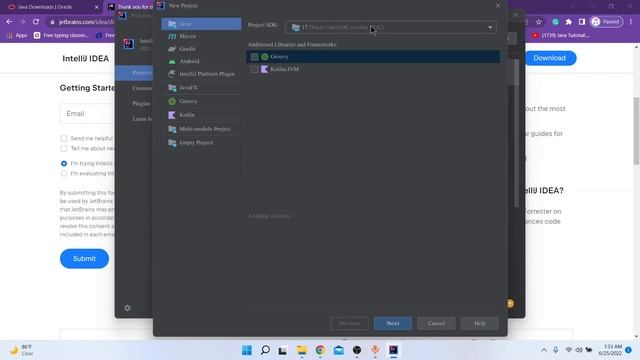The height and width of the screenshot is (360, 640).
Task: Toggle Chrome side panel icon
Action: [x=582, y=22]
